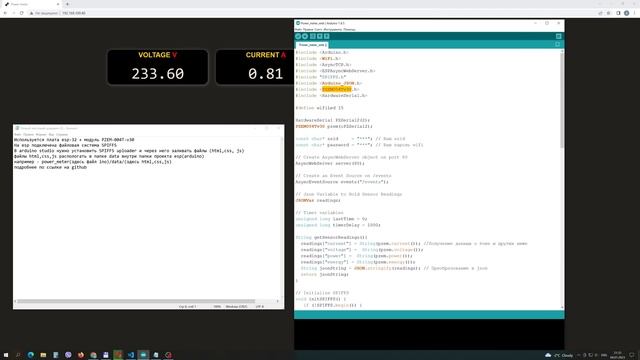Open Visual Studio Code from the taskbar
Viewport: 640px width, 360px height.
point(131,355)
